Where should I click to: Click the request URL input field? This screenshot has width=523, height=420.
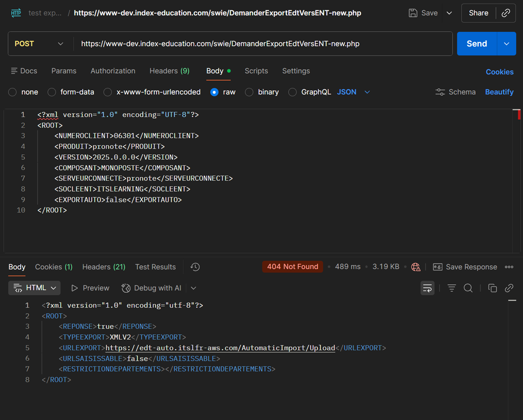pos(262,44)
